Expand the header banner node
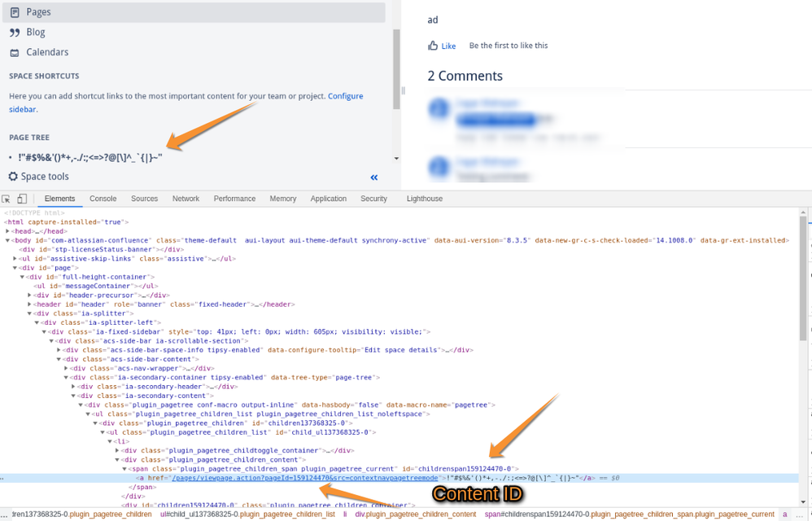The width and height of the screenshot is (812, 521). coord(29,304)
